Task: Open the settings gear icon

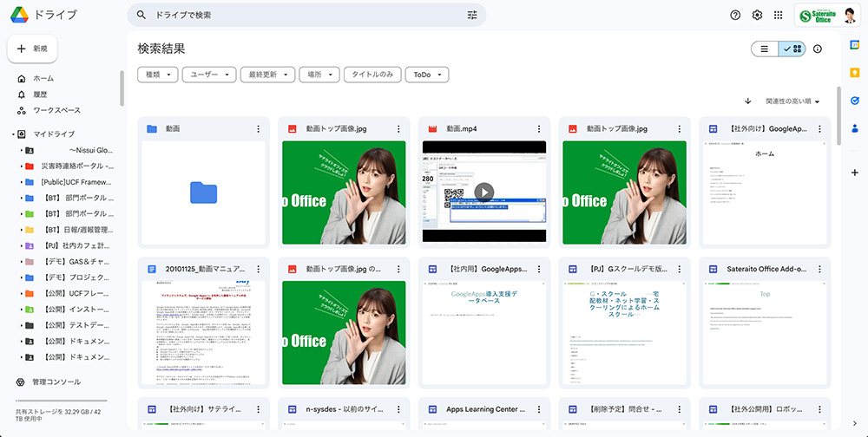Action: coord(757,15)
